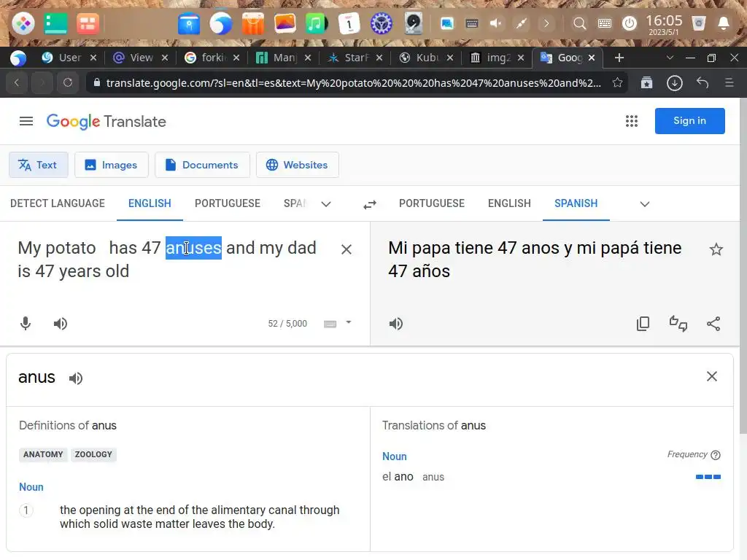Open calendar app in dock
747x560 pixels.
pyautogui.click(x=349, y=23)
